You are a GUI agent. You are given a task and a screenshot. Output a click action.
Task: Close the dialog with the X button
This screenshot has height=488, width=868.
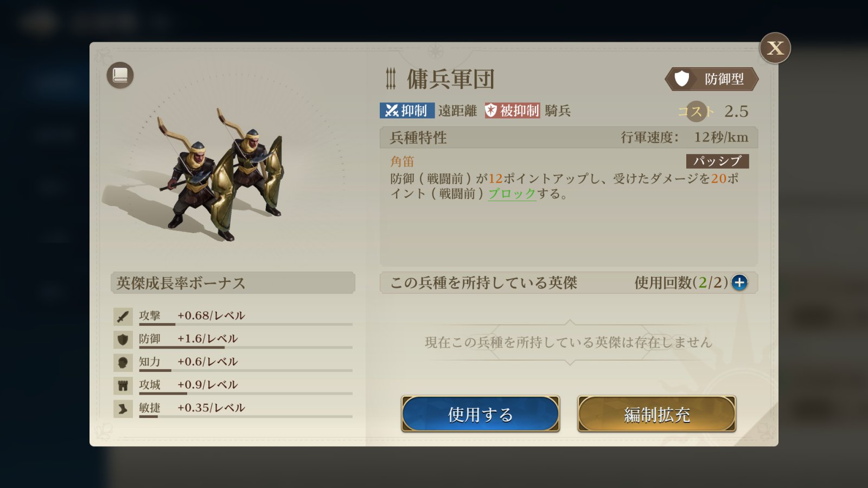click(775, 48)
